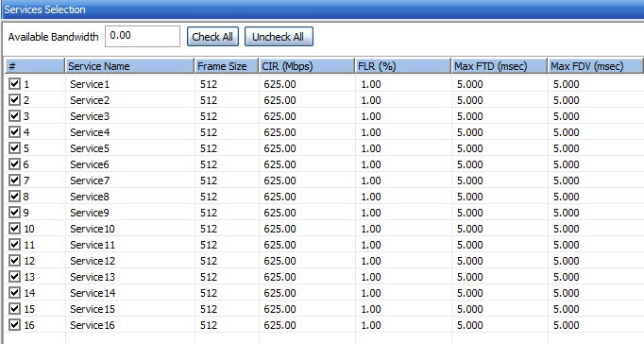
Task: Select the Service4 name cell
Action: click(x=129, y=132)
